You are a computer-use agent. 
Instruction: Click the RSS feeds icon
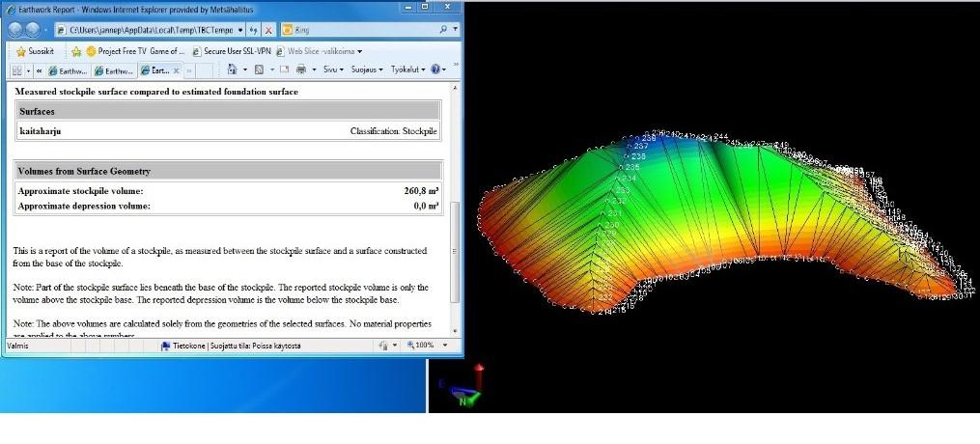tap(260, 69)
